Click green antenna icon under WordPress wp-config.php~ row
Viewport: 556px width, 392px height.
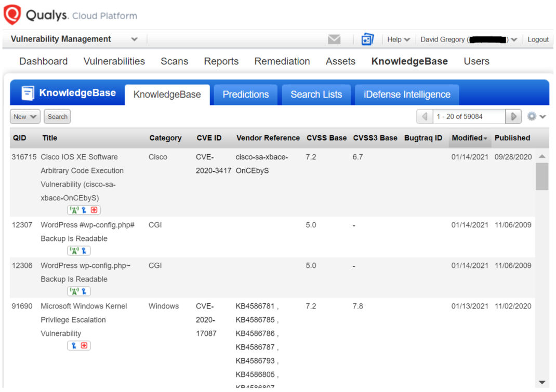(74, 291)
